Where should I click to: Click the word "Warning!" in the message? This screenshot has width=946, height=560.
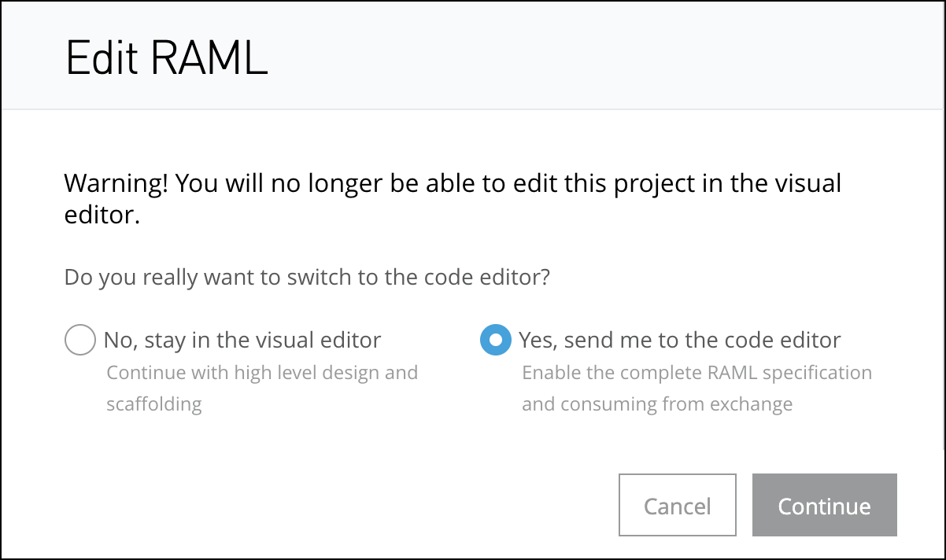(116, 184)
